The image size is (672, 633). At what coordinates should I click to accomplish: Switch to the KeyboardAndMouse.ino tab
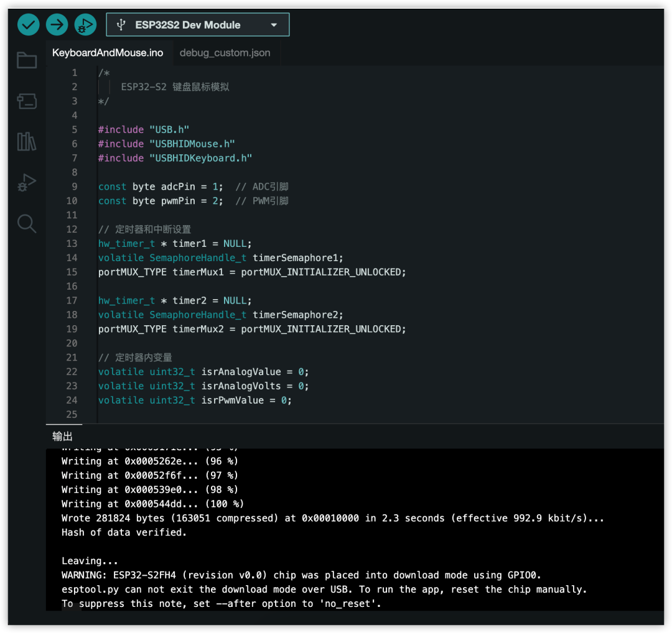[108, 53]
